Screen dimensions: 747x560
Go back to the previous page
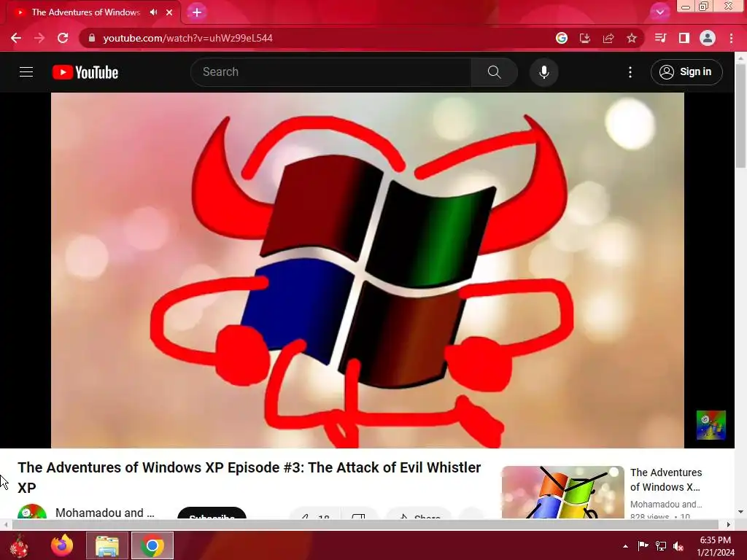click(x=16, y=38)
